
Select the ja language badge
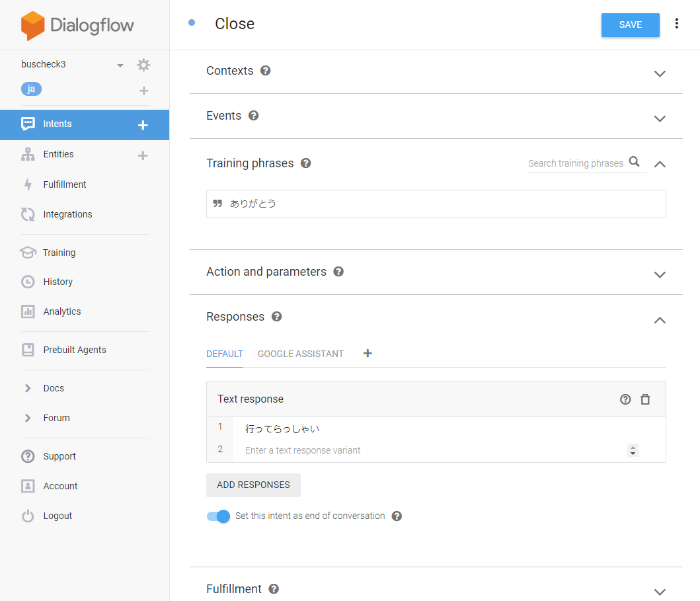pos(31,89)
